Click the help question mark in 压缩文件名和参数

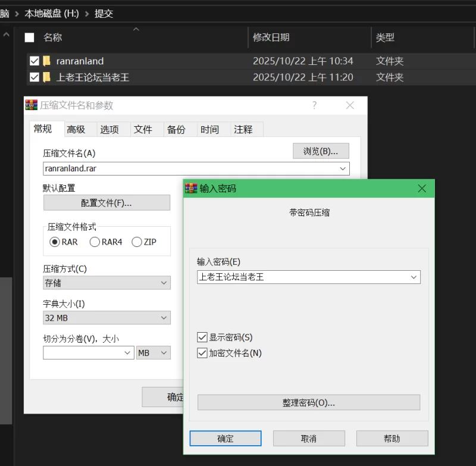click(315, 105)
